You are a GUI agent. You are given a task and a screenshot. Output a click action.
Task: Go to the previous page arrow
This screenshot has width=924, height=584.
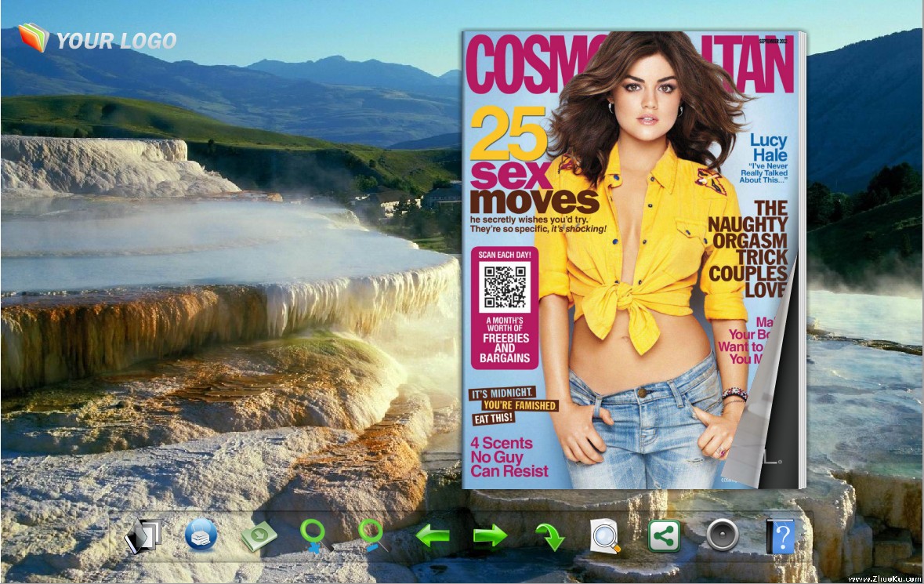(433, 535)
